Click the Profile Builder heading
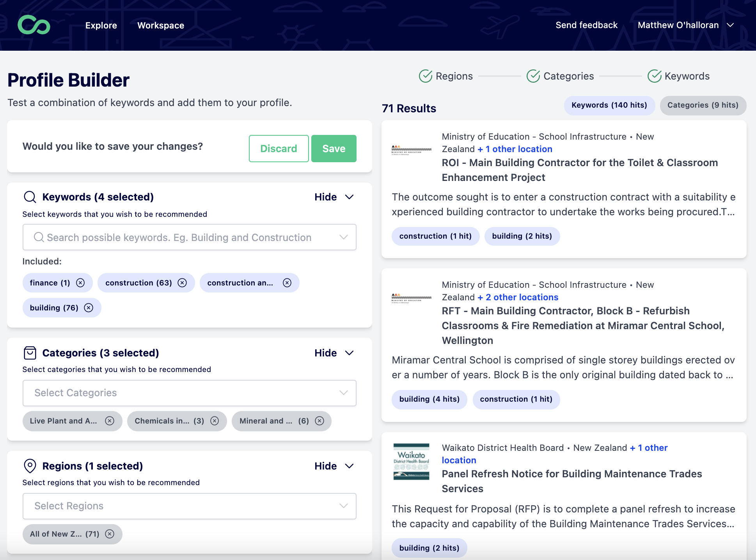The height and width of the screenshot is (560, 756). pos(68,80)
